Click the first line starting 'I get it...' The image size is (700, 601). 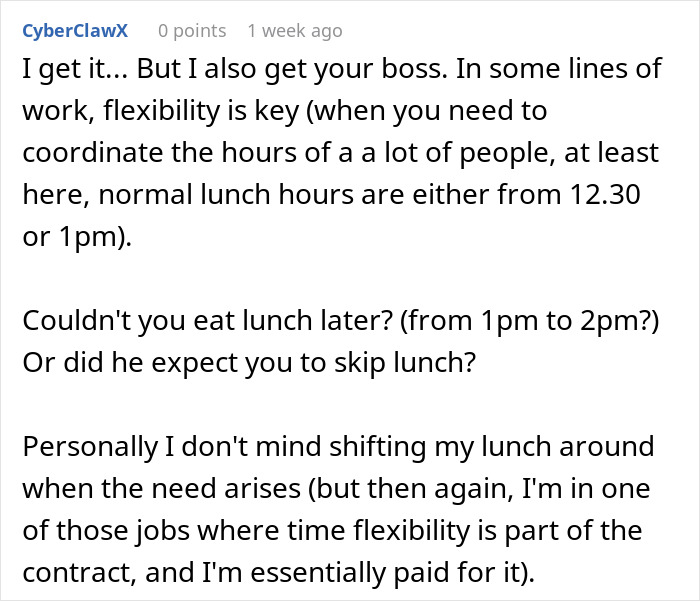click(342, 69)
